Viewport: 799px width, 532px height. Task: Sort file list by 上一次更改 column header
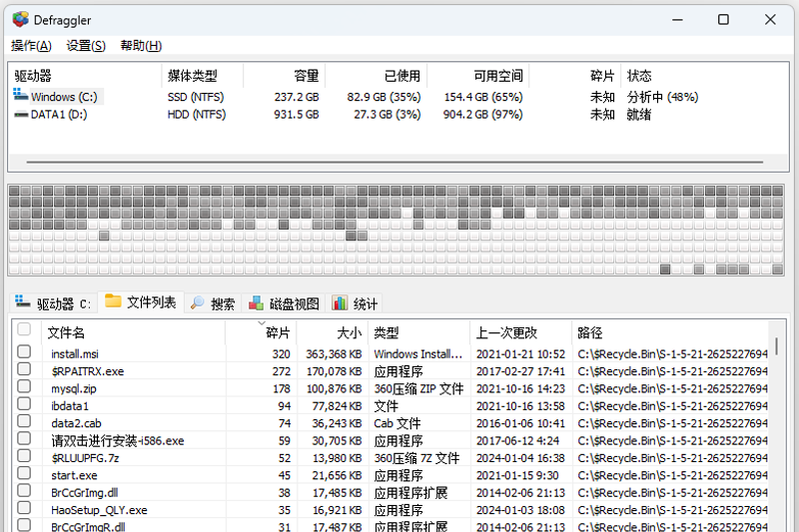(x=520, y=333)
